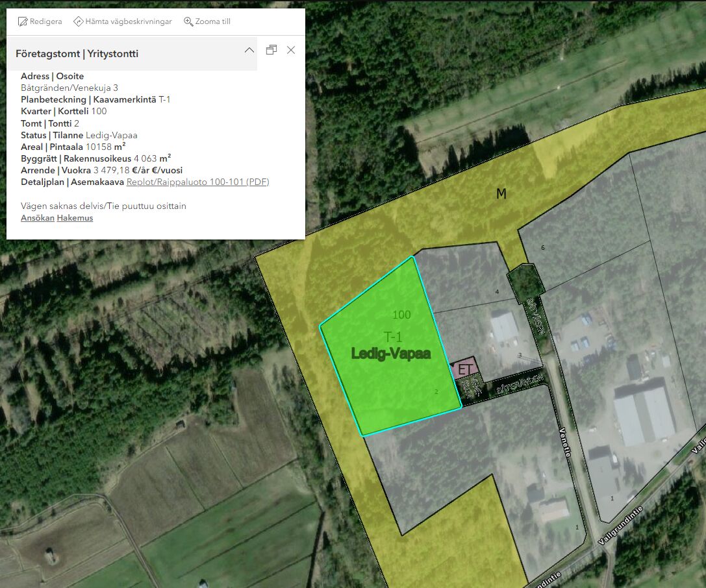The image size is (706, 588).
Task: Open the Ansökan application link
Action: [37, 218]
